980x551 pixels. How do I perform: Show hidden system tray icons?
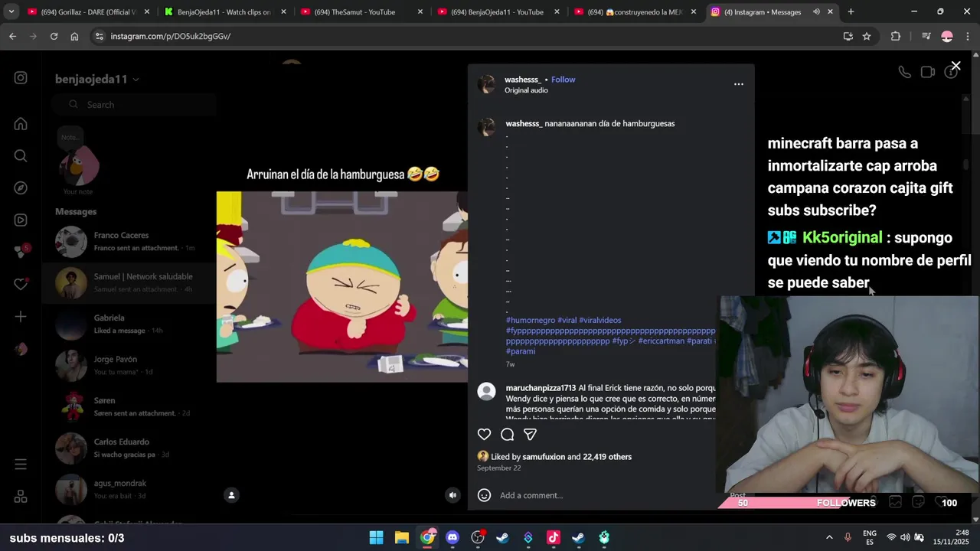click(x=829, y=537)
